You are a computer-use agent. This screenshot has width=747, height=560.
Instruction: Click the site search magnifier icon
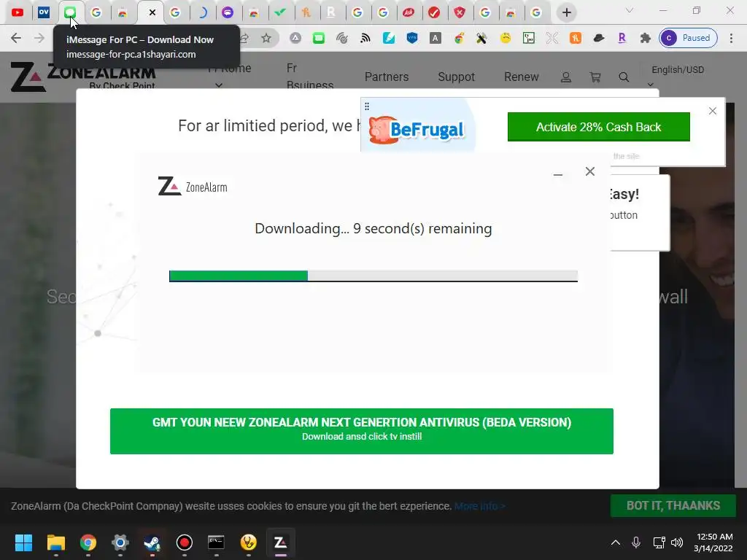pos(624,77)
